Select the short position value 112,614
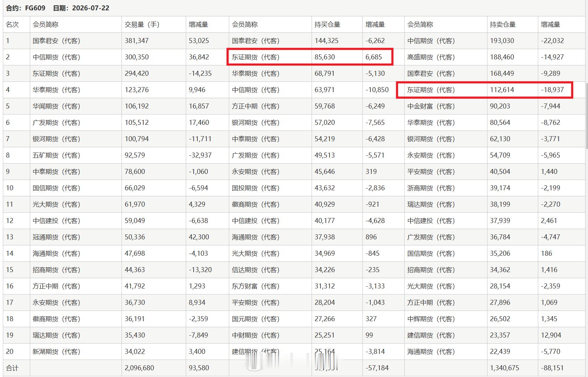The image size is (588, 377). pyautogui.click(x=502, y=90)
